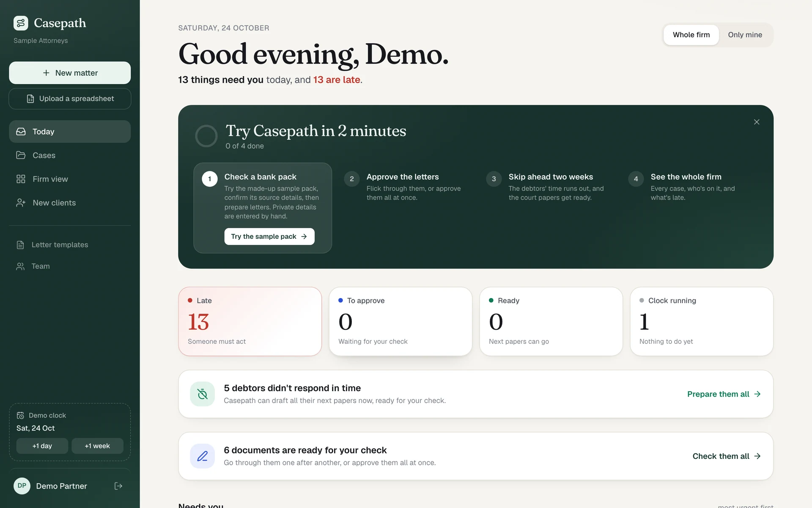Image resolution: width=812 pixels, height=508 pixels.
Task: Switch to Only mine view
Action: coord(745,35)
